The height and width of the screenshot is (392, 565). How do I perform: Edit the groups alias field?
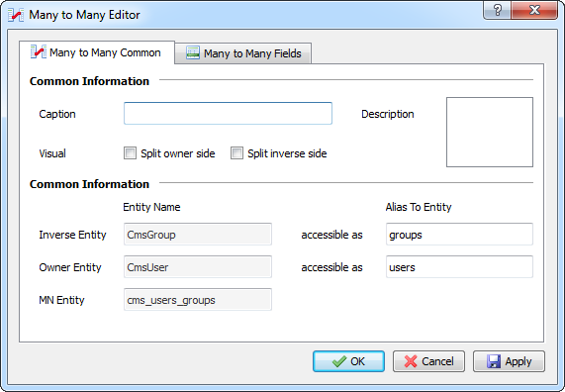[459, 235]
